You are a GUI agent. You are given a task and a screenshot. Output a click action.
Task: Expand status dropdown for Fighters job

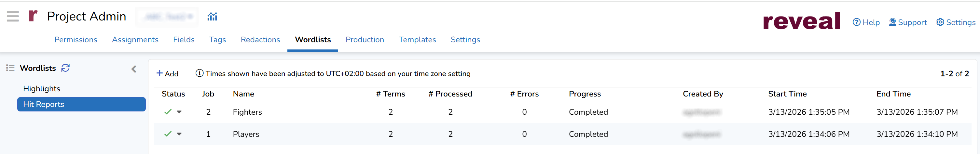179,112
